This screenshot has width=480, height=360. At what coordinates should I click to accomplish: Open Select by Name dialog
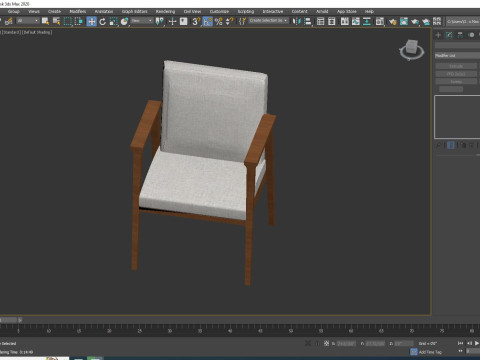point(56,21)
